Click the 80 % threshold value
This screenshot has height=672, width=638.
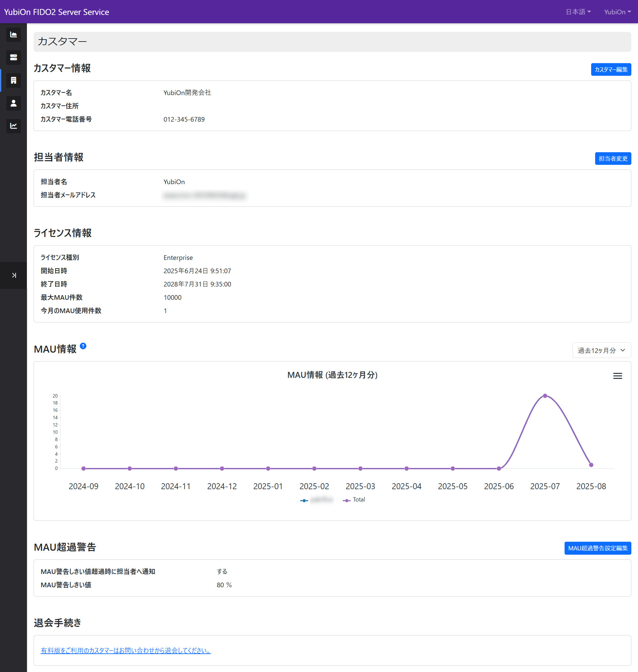point(224,585)
